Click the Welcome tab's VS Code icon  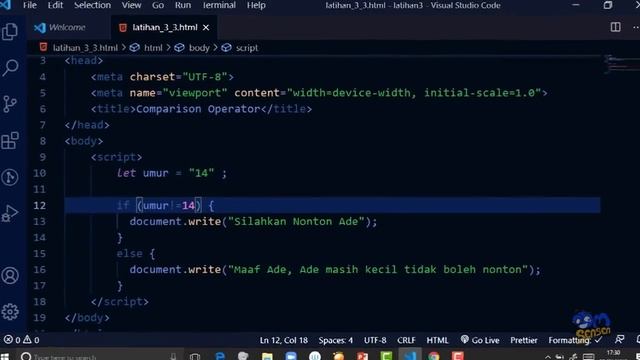(x=40, y=27)
